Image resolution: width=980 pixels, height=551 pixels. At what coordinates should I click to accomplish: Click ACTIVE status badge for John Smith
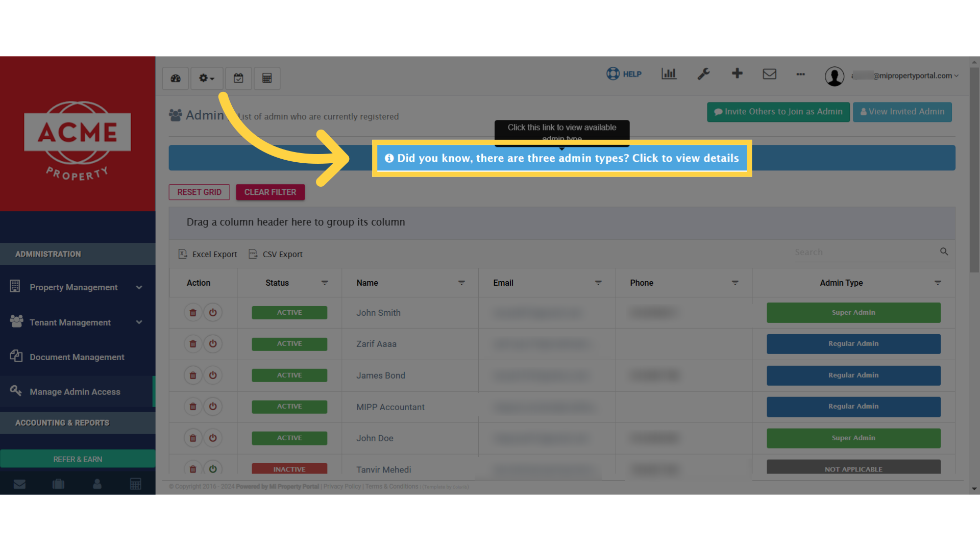(289, 313)
